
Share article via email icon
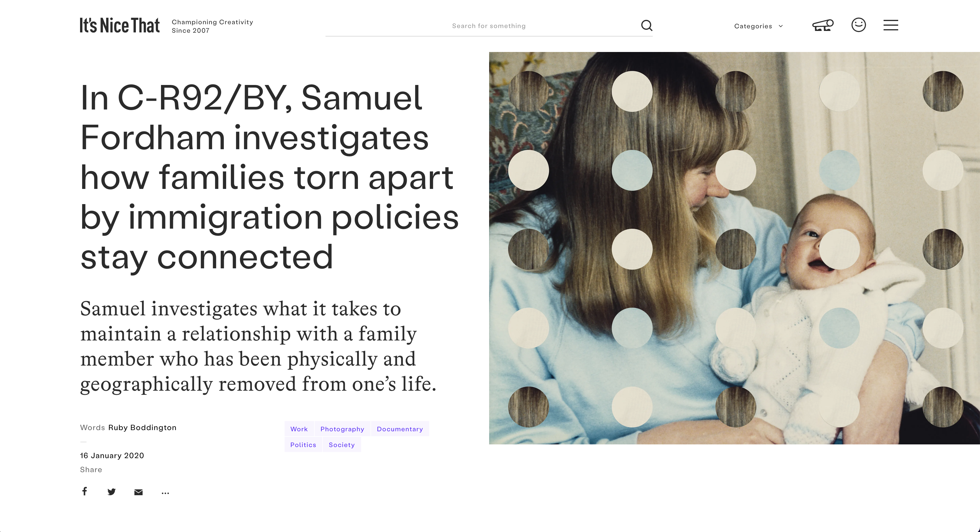[138, 492]
